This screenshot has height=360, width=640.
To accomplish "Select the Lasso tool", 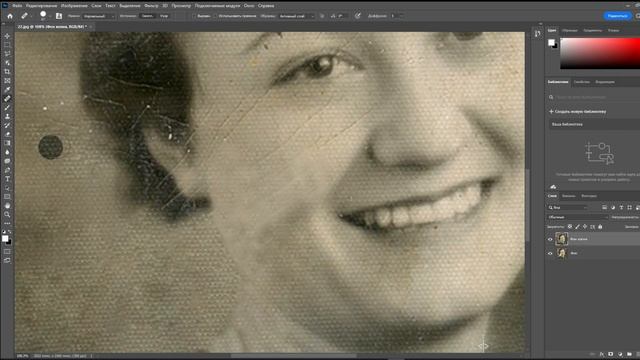I will point(7,54).
